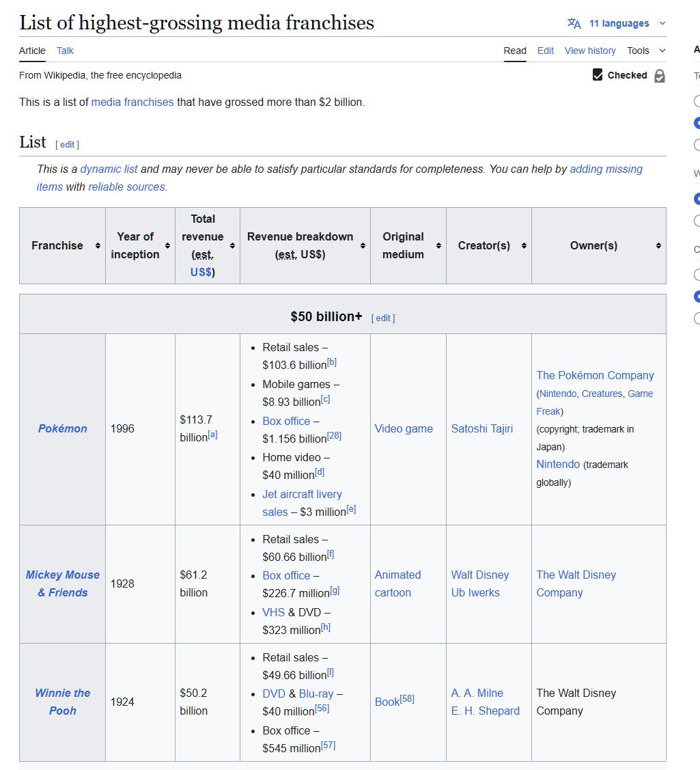Open footnote [i] after $49.66 billion
The image size is (700, 770).
(x=331, y=672)
